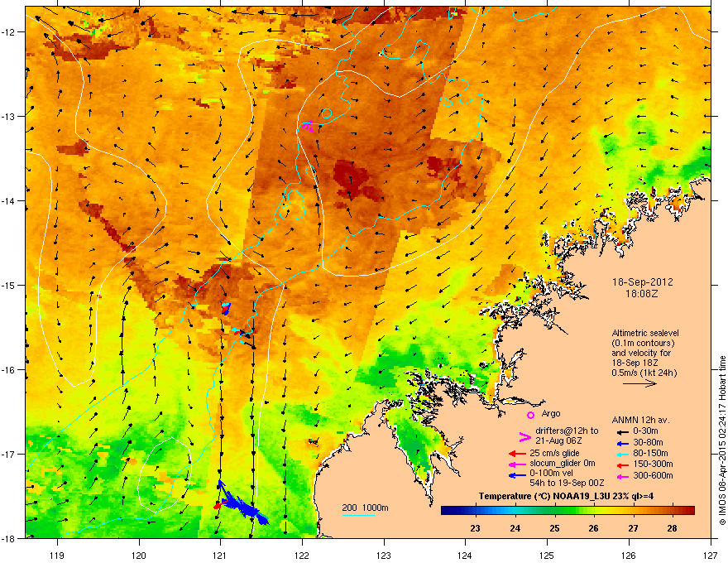Click the longitude axis label '123'
The image size is (728, 563).
[x=384, y=555]
